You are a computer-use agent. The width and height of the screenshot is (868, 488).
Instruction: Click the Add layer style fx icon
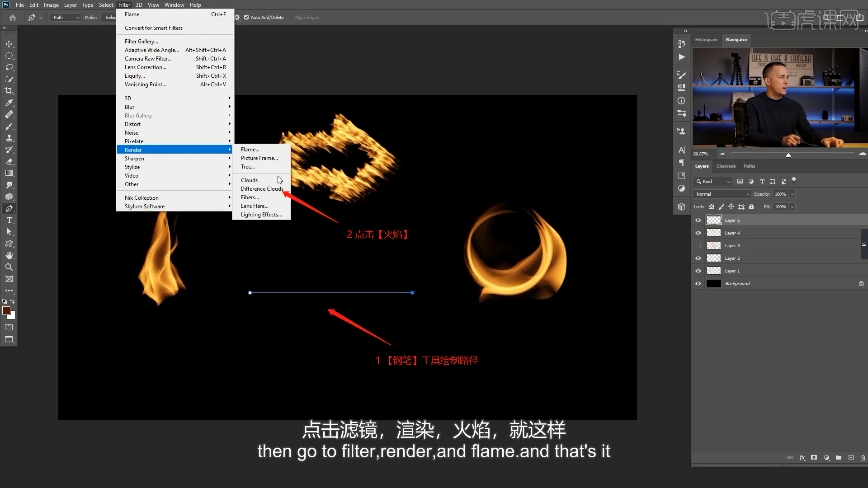point(802,458)
